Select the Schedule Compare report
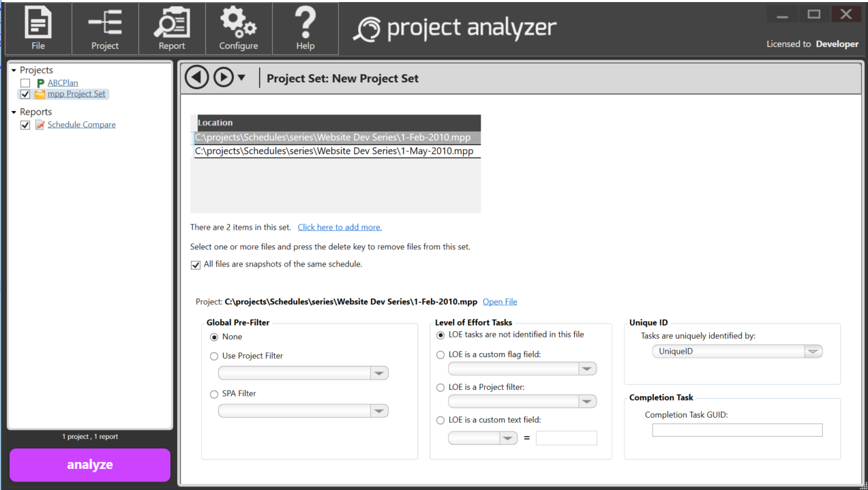Image resolution: width=868 pixels, height=490 pixels. [81, 125]
